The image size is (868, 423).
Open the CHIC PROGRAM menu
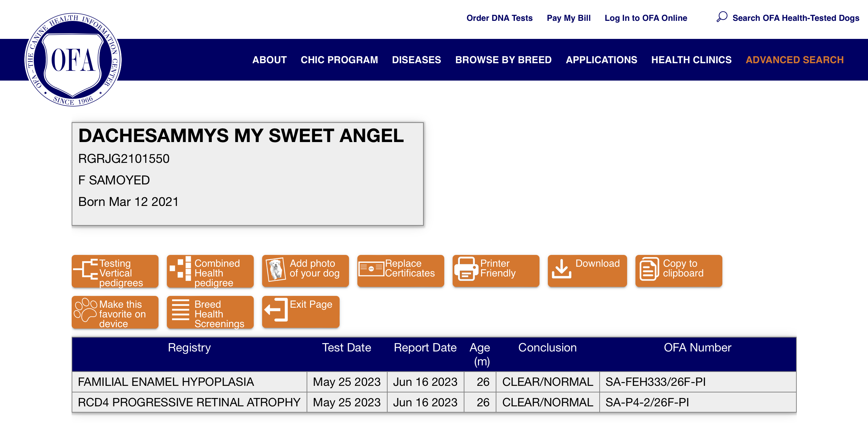click(x=339, y=60)
